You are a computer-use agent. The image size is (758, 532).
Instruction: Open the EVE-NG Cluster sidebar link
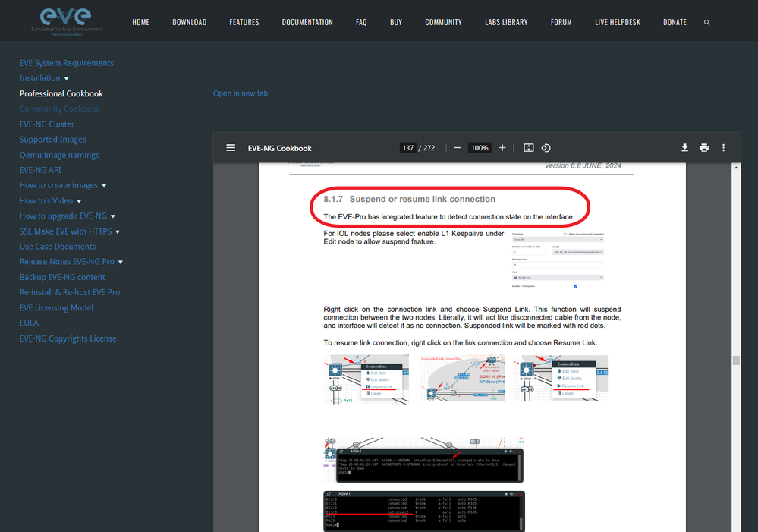pyautogui.click(x=47, y=124)
